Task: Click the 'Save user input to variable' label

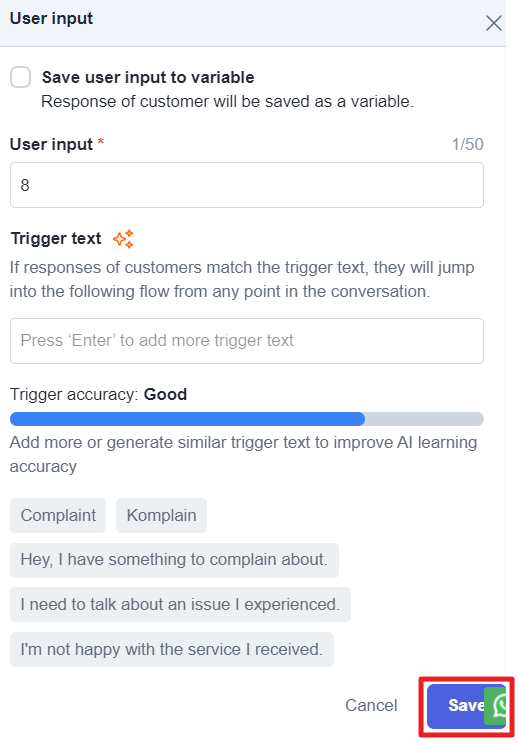Action: pyautogui.click(x=148, y=77)
